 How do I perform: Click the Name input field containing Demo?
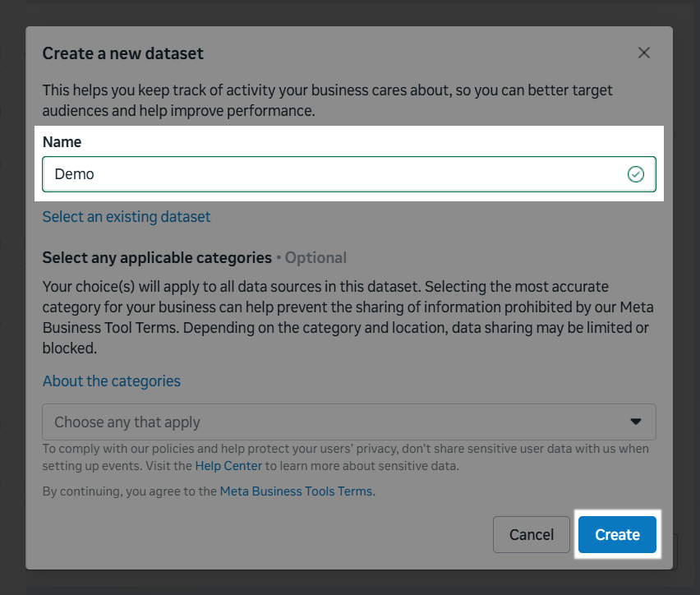pyautogui.click(x=329, y=174)
